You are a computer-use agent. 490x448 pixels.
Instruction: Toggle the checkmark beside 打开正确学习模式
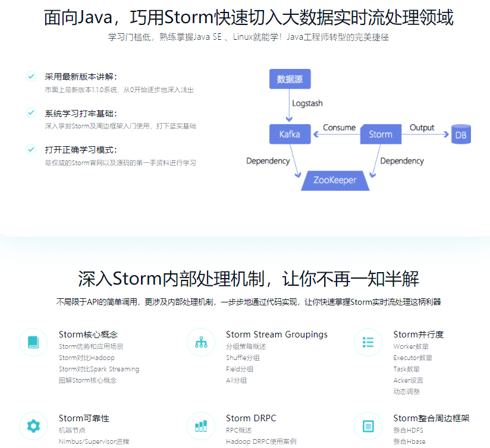tap(31, 148)
